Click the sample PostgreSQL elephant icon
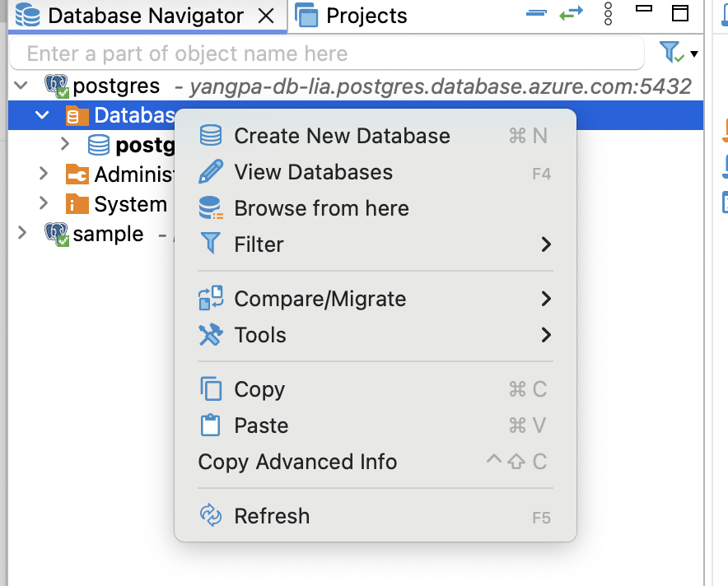The height and width of the screenshot is (586, 728). 57,235
